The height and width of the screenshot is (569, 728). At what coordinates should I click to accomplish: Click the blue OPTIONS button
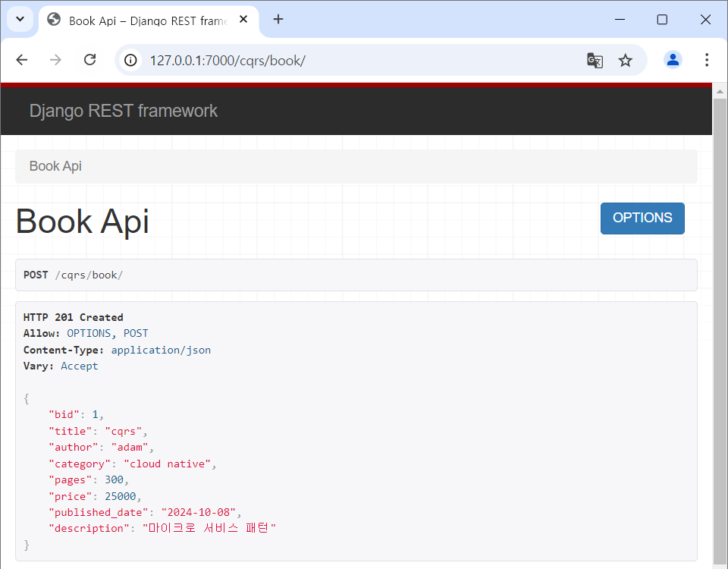point(642,218)
